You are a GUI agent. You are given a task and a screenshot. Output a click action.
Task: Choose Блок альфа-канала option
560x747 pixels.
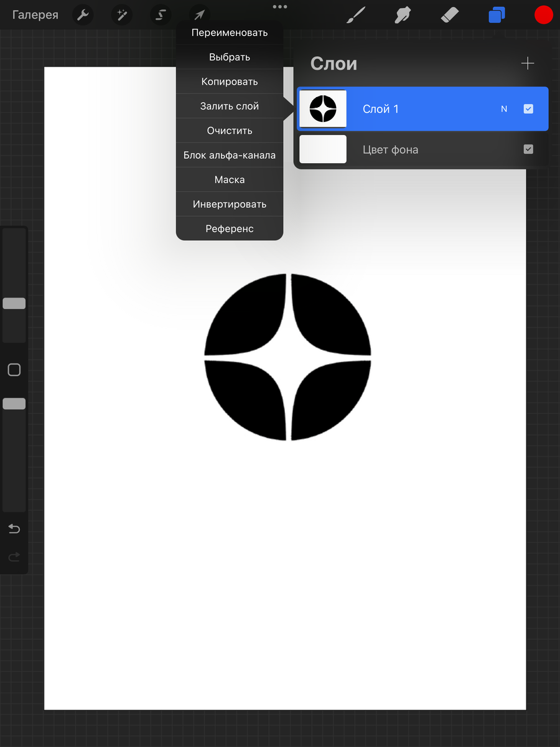[x=230, y=155]
